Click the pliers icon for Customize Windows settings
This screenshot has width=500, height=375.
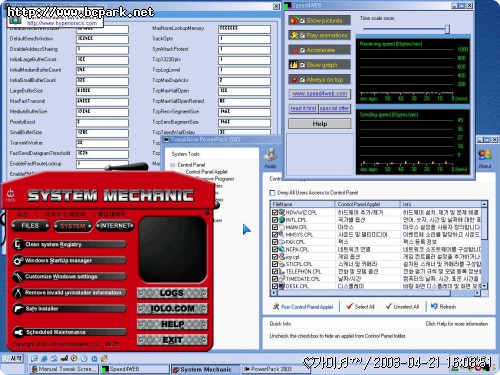(18, 277)
